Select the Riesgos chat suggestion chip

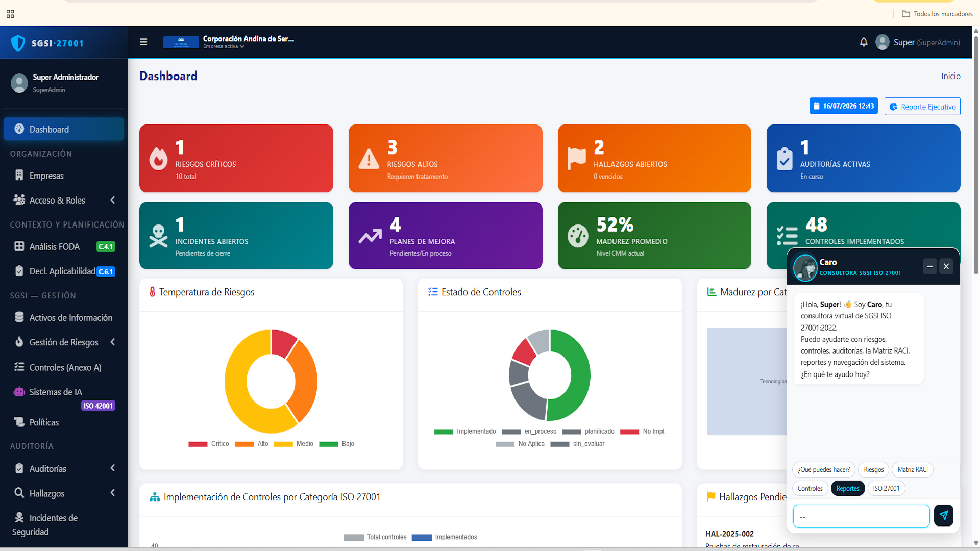[x=873, y=469]
